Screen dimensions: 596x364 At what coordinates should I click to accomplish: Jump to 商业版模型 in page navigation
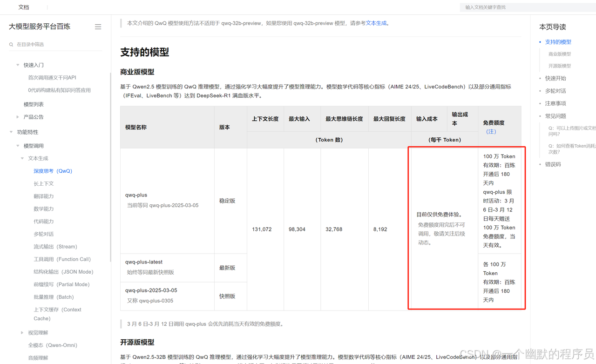pos(560,54)
